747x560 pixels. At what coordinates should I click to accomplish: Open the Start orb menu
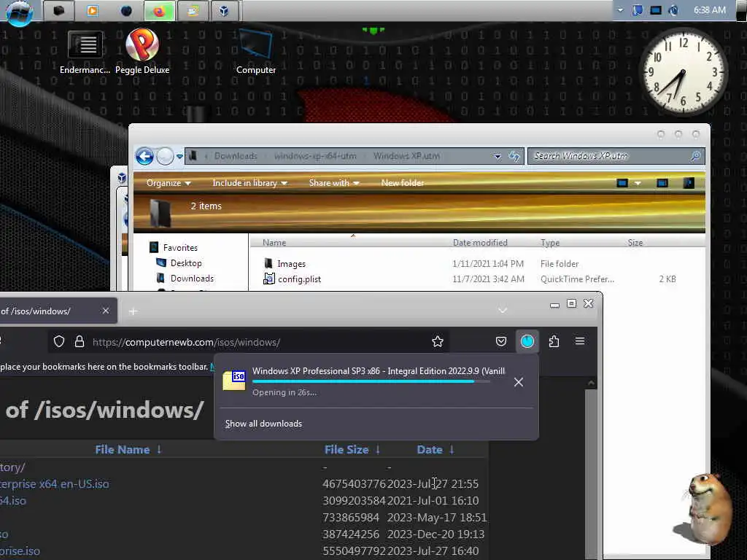point(19,12)
